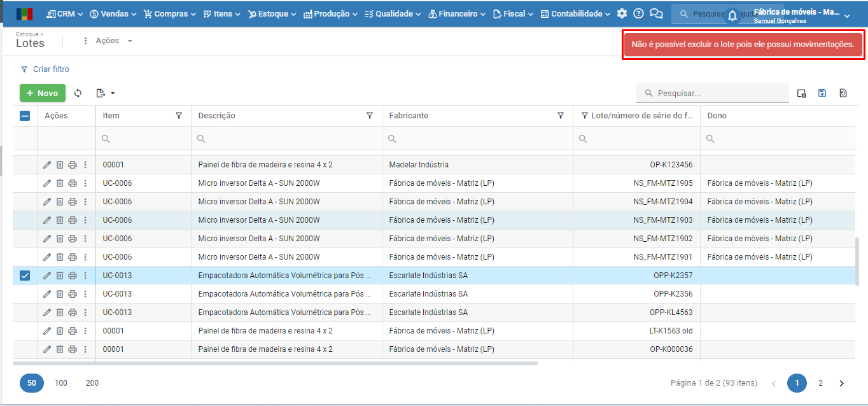Filter the Item column header
This screenshot has width=868, height=406.
click(179, 116)
